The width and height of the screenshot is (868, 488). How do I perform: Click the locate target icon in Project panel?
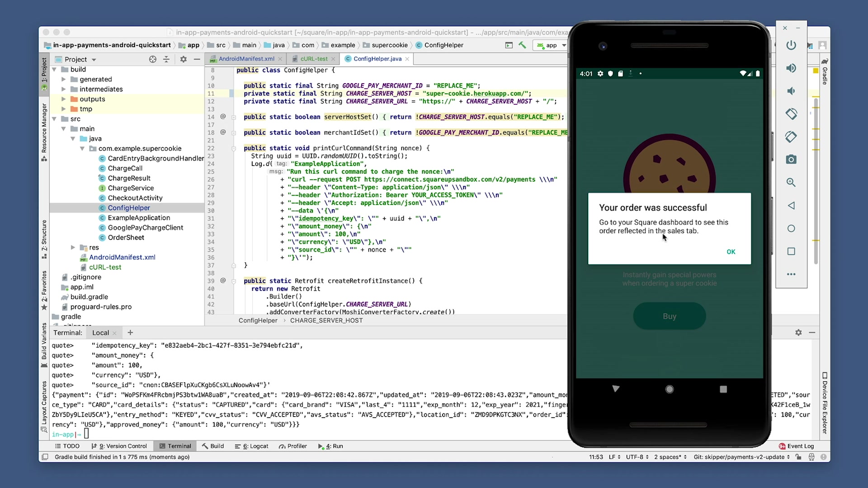click(x=152, y=59)
